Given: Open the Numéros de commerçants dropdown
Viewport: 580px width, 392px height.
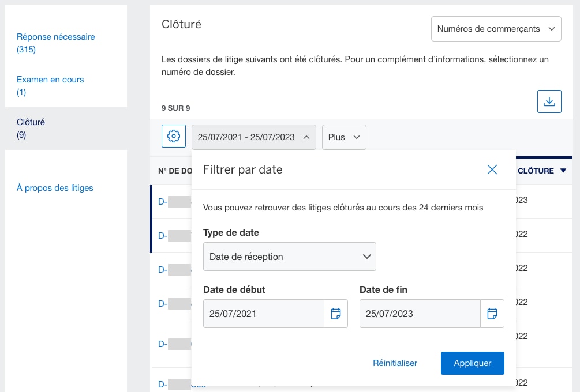Looking at the screenshot, I should [x=496, y=28].
